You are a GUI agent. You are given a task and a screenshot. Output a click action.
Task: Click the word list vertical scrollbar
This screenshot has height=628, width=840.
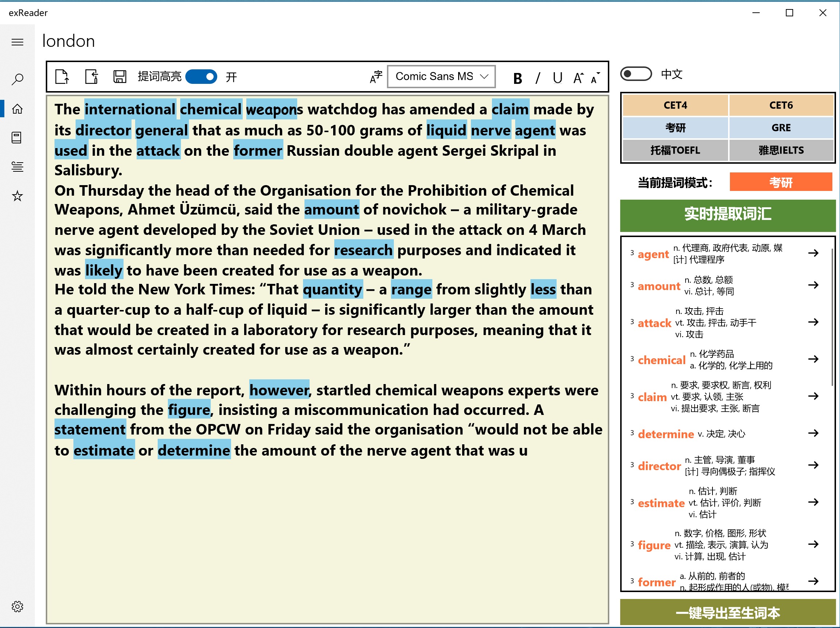(832, 317)
